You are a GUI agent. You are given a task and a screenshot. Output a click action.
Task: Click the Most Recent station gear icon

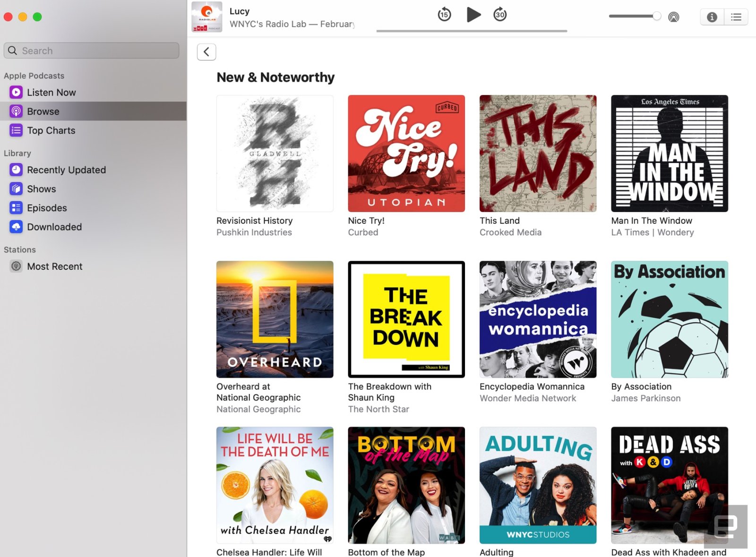pyautogui.click(x=16, y=266)
